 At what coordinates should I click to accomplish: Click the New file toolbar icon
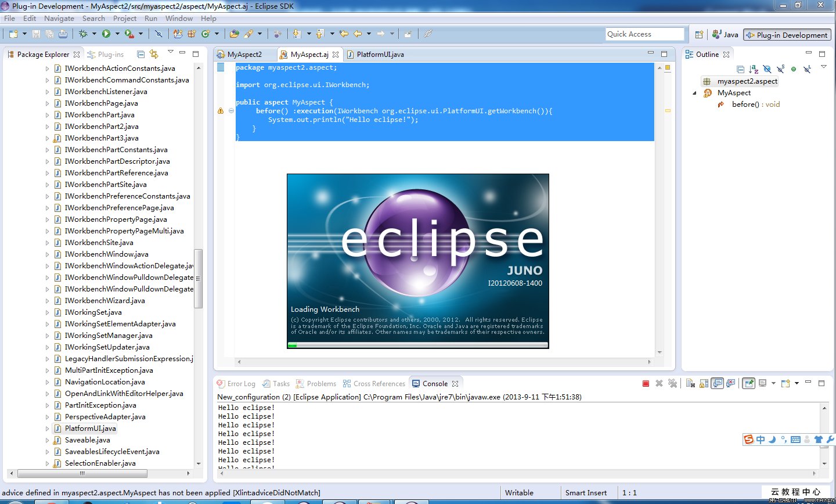13,34
